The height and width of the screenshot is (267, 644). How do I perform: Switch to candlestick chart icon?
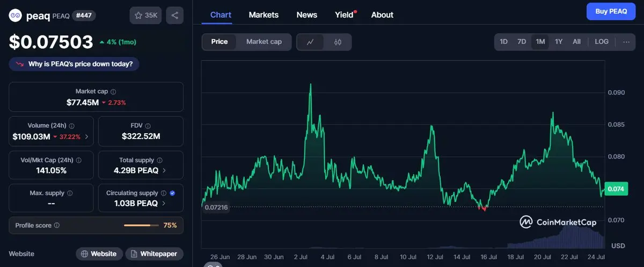point(338,42)
